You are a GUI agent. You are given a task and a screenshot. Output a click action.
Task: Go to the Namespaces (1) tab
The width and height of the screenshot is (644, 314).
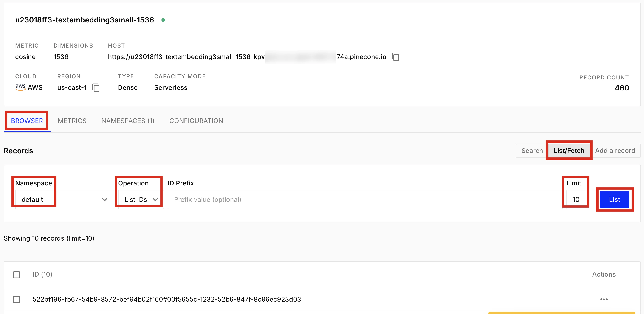point(128,121)
